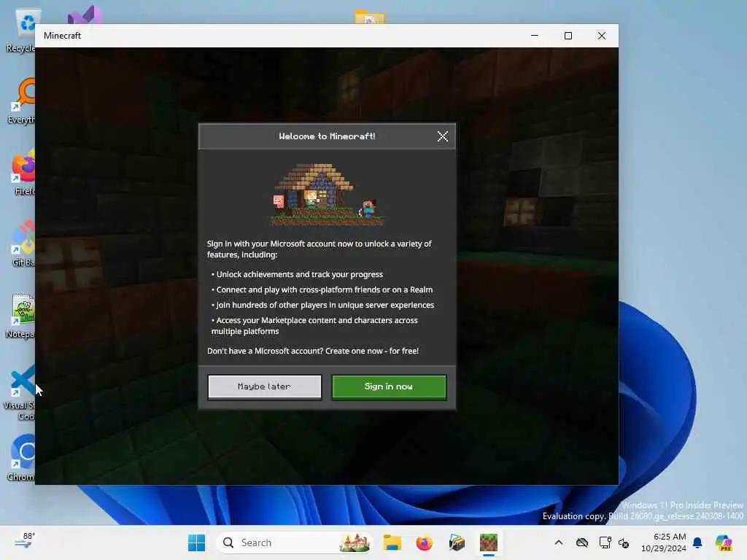The height and width of the screenshot is (560, 747).
Task: Select the Chrome desktop shortcut
Action: point(21,458)
